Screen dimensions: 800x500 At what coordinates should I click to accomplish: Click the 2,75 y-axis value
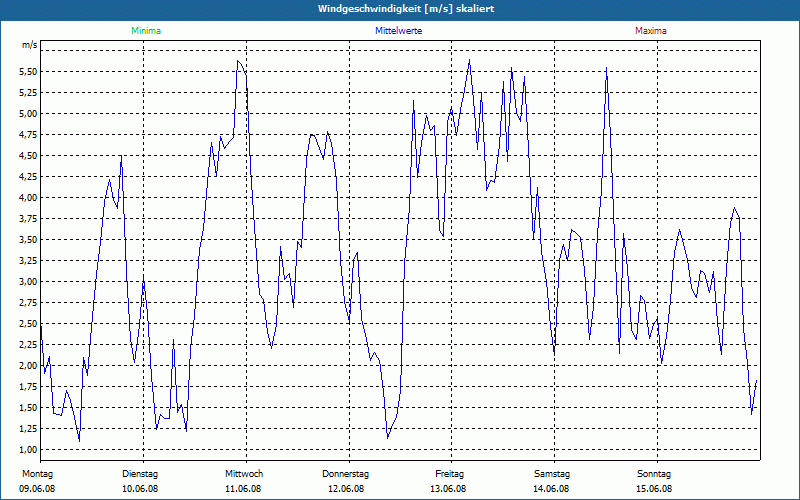click(x=29, y=303)
